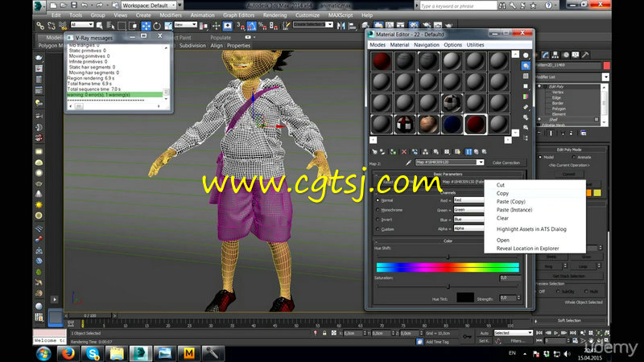Click Sample Type sphere icon
644x362 pixels.
coord(526,56)
